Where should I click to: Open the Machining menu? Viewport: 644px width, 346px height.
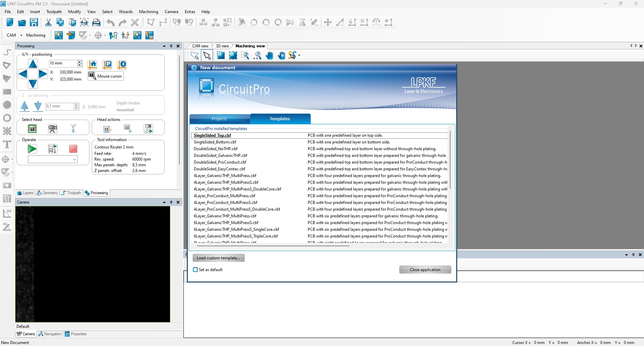coord(148,11)
